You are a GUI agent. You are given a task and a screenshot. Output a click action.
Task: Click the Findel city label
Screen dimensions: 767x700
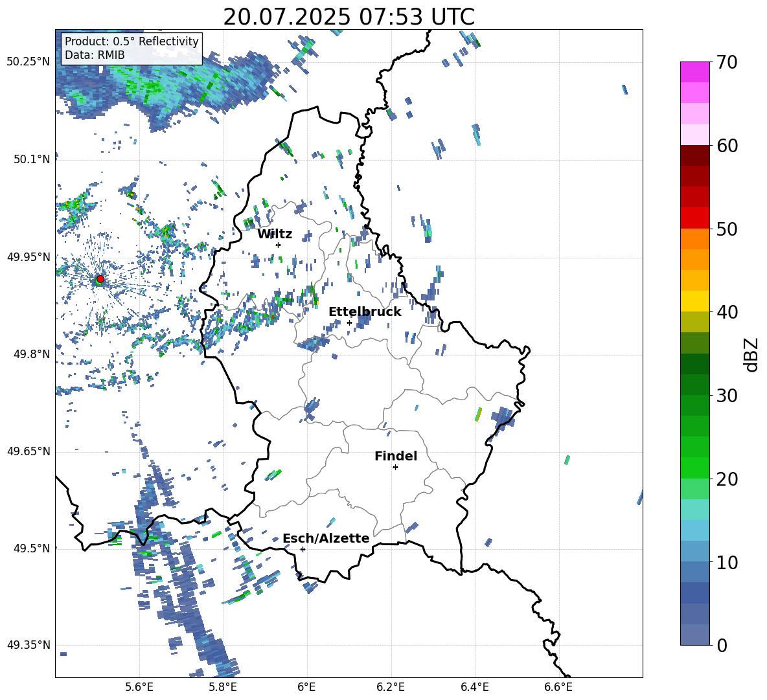coord(396,456)
